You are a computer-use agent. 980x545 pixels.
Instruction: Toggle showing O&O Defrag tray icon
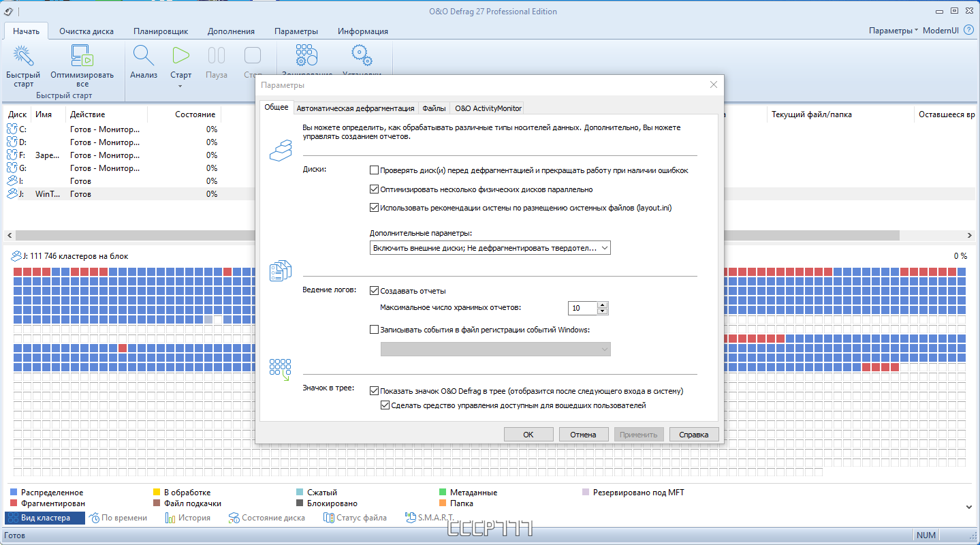coord(374,391)
